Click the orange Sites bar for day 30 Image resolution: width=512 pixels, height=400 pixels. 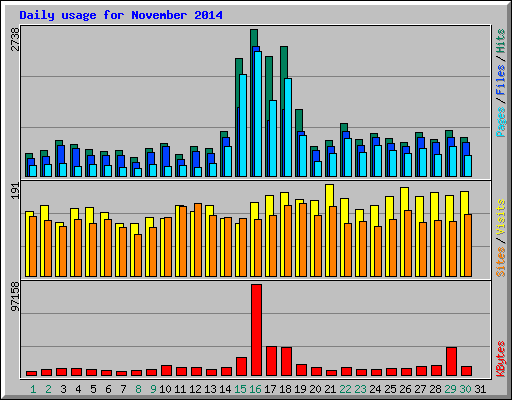(468, 245)
